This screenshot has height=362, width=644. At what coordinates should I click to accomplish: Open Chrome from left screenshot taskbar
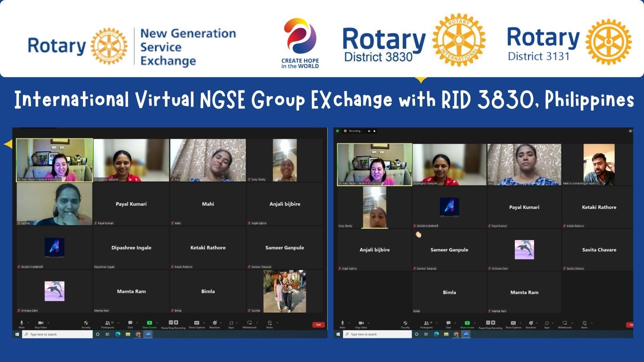click(x=138, y=334)
